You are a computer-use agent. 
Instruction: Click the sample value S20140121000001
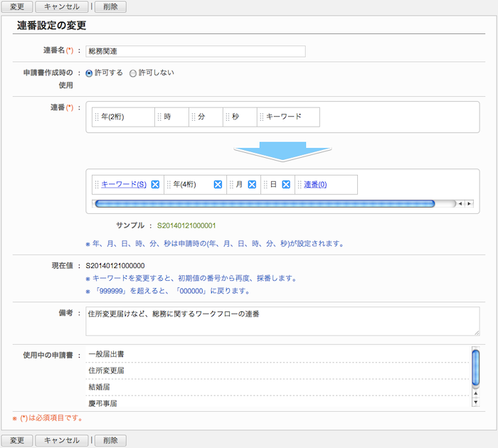coord(186,225)
